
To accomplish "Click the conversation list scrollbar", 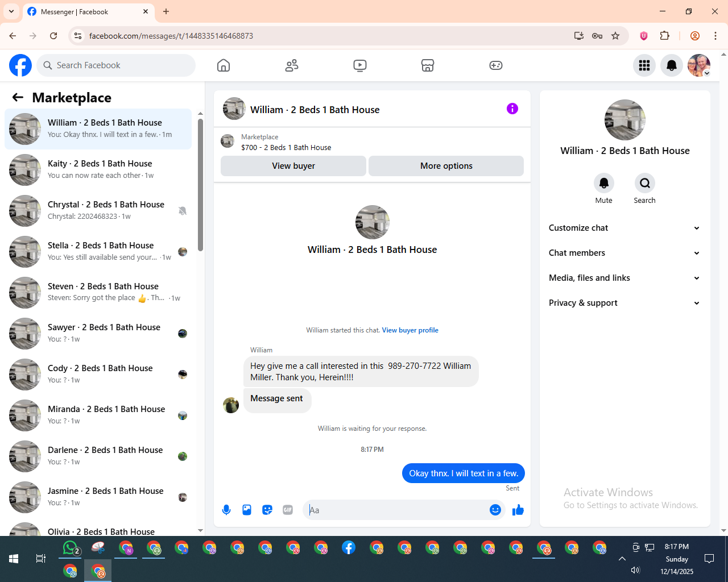I will tap(200, 185).
